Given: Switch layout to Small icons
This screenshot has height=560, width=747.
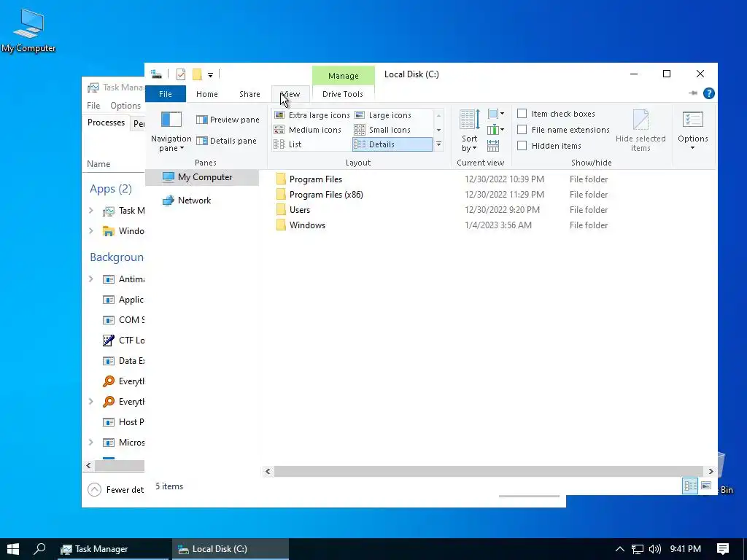Looking at the screenshot, I should point(382,130).
